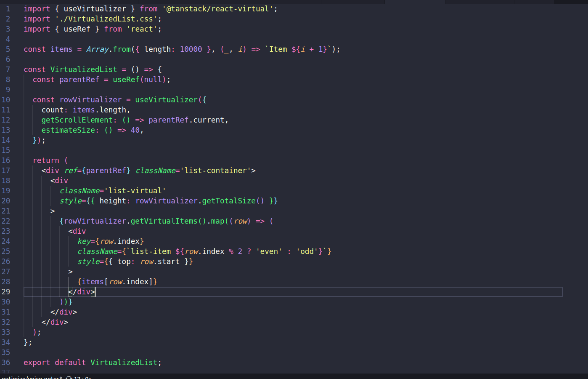The height and width of the screenshot is (379, 588).
Task: Click the closing ))} on line 30
Action: click(66, 302)
